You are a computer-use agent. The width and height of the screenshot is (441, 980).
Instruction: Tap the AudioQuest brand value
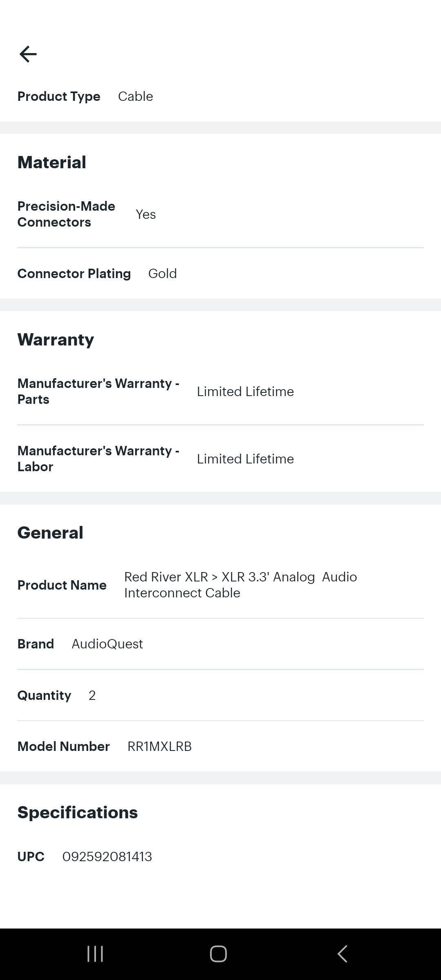point(107,644)
